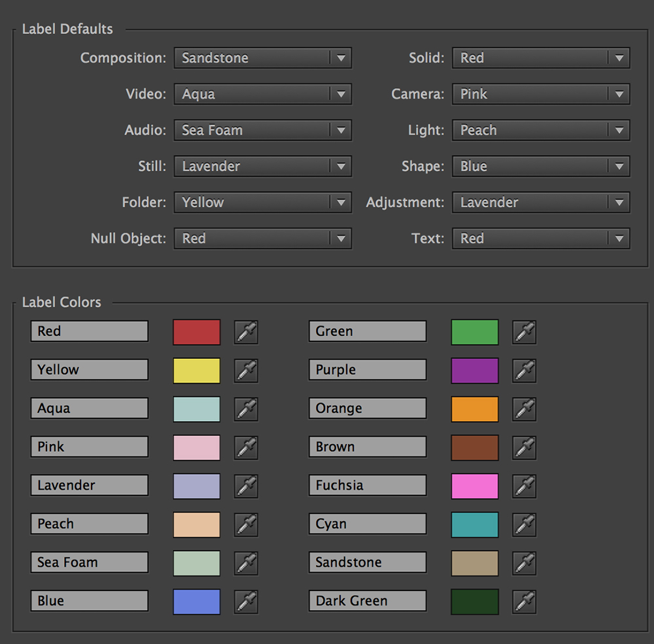The width and height of the screenshot is (654, 644).
Task: Click the Blue color swatch
Action: [196, 602]
